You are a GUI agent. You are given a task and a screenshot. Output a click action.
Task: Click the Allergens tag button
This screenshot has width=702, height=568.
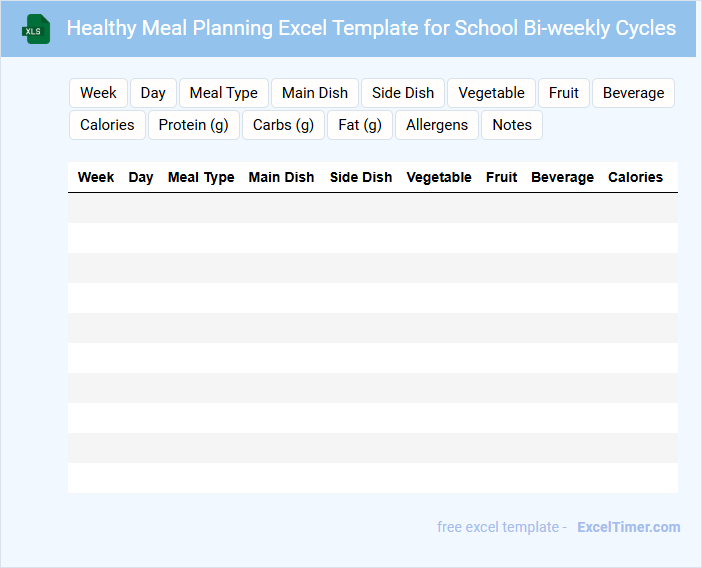point(437,125)
